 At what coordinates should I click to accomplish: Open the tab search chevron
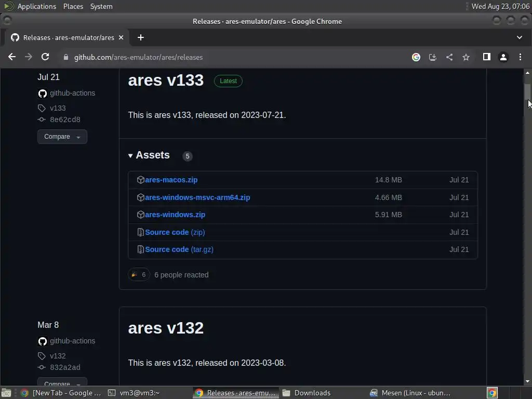pyautogui.click(x=520, y=37)
